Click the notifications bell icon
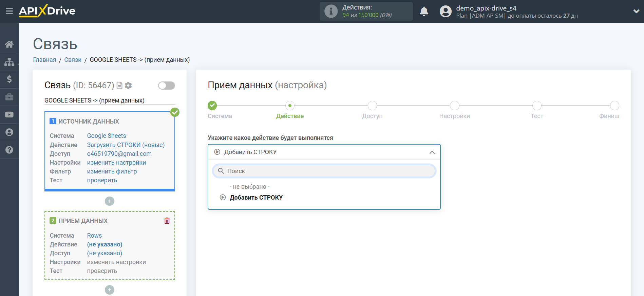Screen dimensions: 644x296 click(424, 12)
